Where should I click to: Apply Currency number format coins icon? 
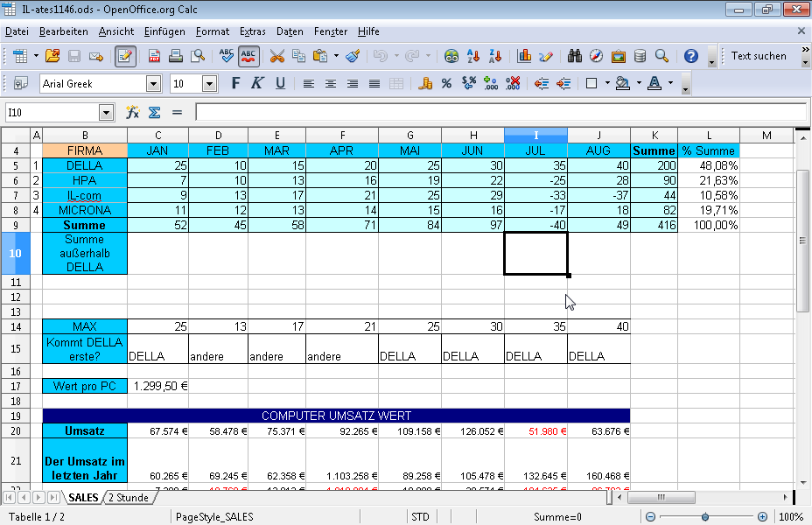pos(425,83)
